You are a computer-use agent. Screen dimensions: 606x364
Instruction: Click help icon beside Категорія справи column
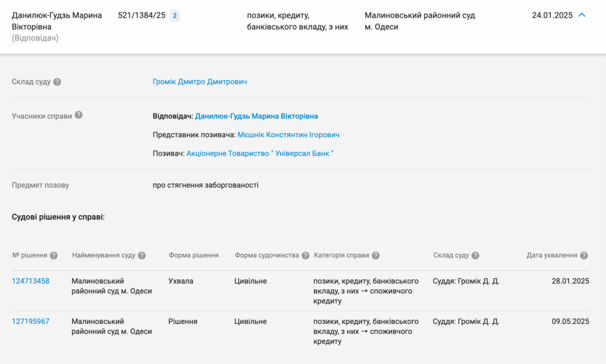[x=376, y=256]
